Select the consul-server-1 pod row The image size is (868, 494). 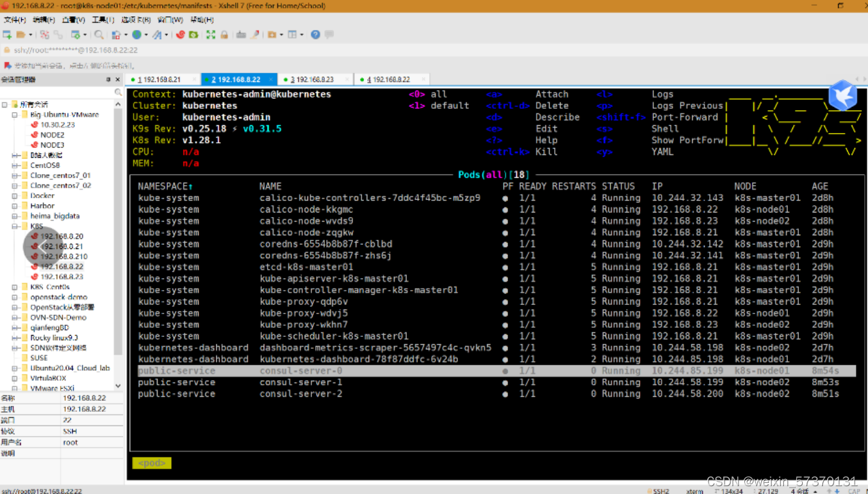[x=492, y=383]
